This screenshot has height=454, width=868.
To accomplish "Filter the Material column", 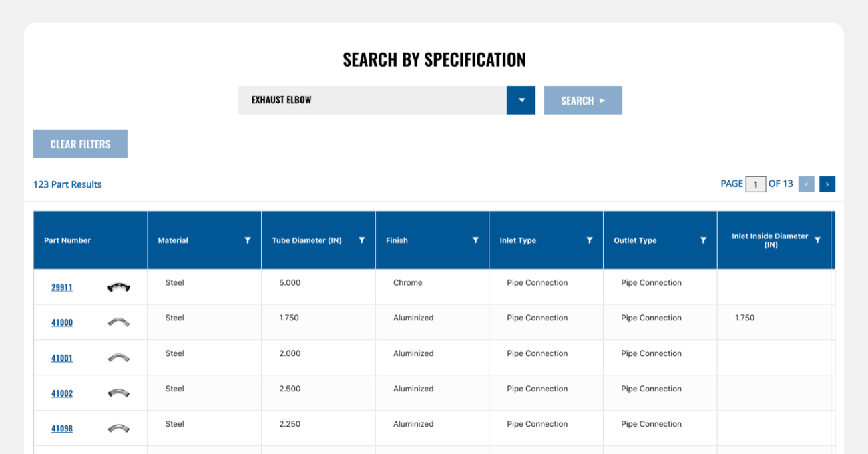I will click(248, 240).
